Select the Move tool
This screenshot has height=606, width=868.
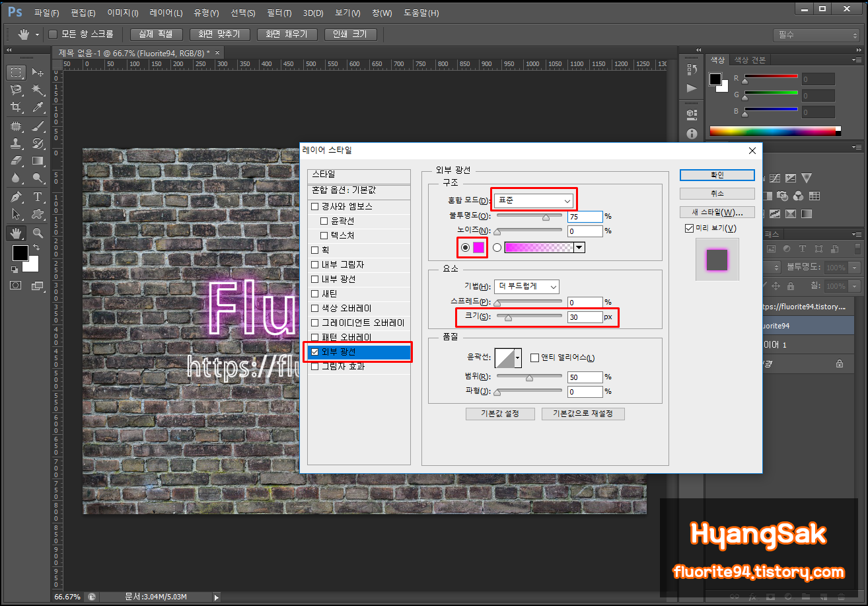(x=38, y=72)
